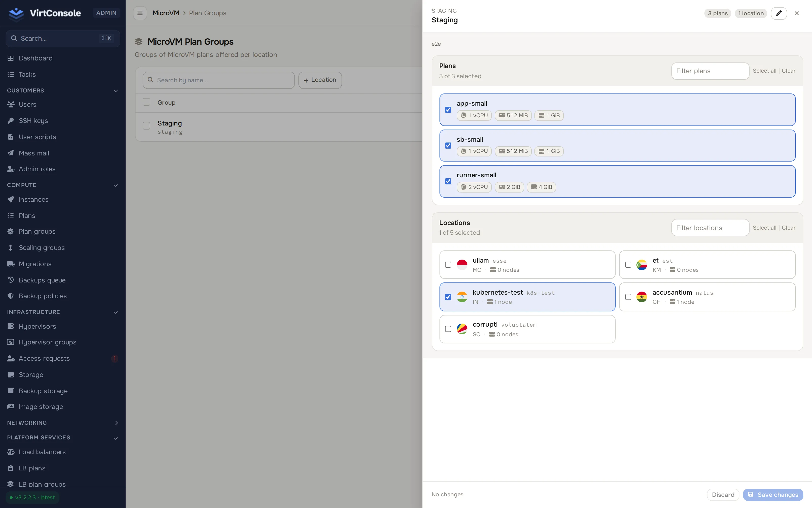Screen dimensions: 812x508
Task: Collapse the PLATFORM SERVICES section chevron
Action: 115,438
